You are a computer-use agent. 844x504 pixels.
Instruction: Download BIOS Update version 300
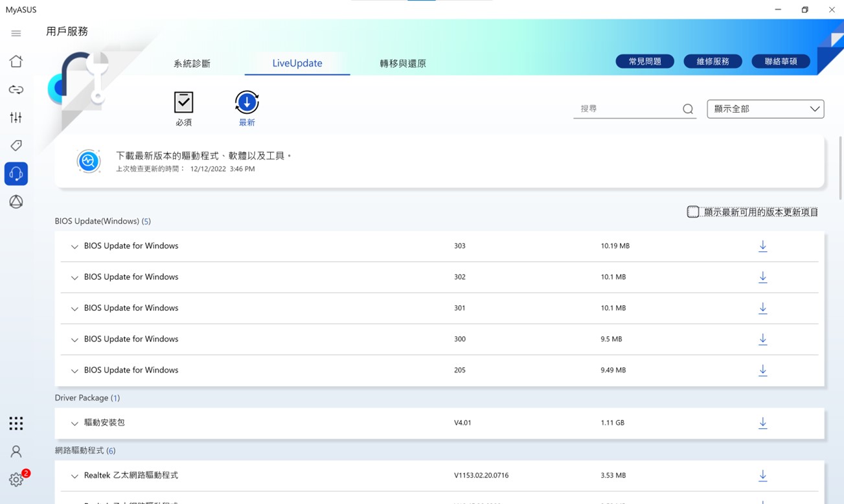pyautogui.click(x=763, y=339)
